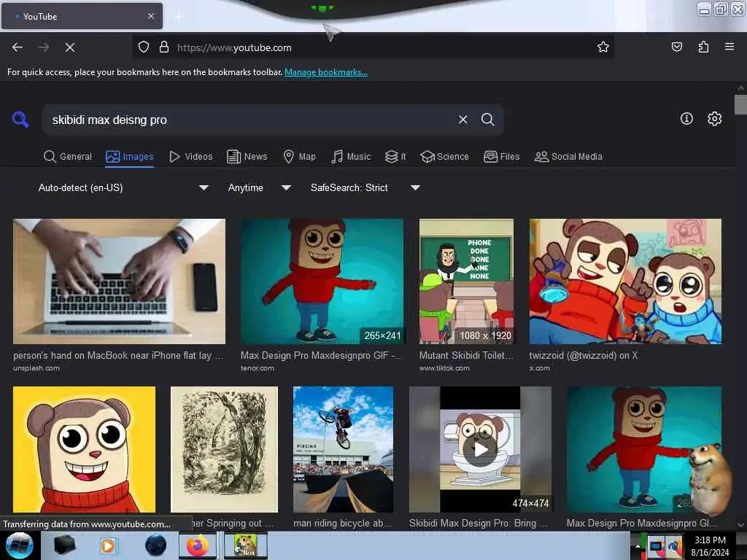The width and height of the screenshot is (747, 560).
Task: Open the unsplash.com source link
Action: coord(36,368)
